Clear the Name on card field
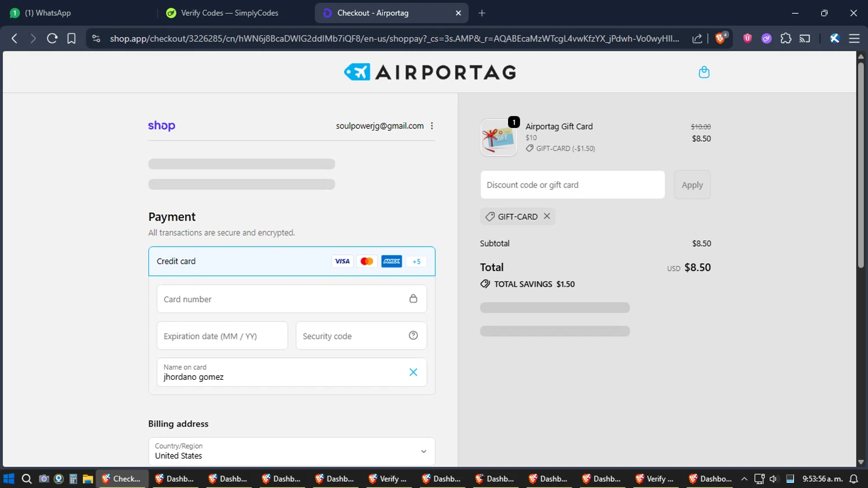This screenshot has width=868, height=488. pyautogui.click(x=413, y=372)
